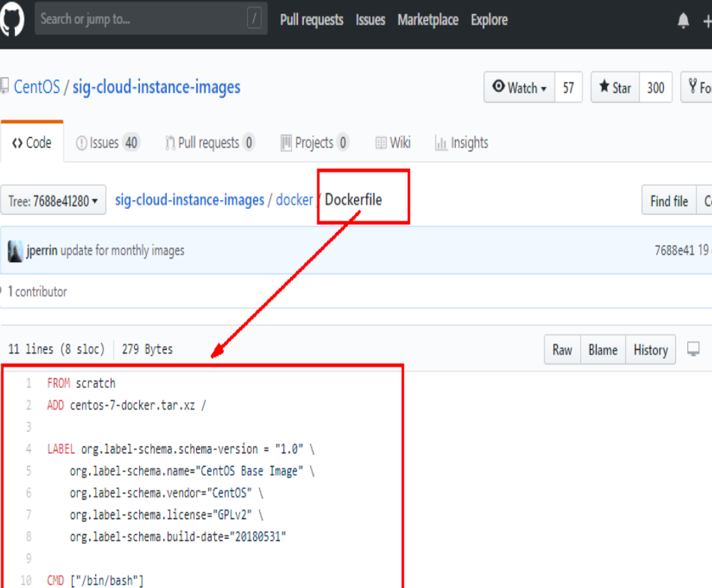Viewport: 712px width, 588px height.
Task: Open GitHub home via Octocat logo
Action: [x=12, y=19]
